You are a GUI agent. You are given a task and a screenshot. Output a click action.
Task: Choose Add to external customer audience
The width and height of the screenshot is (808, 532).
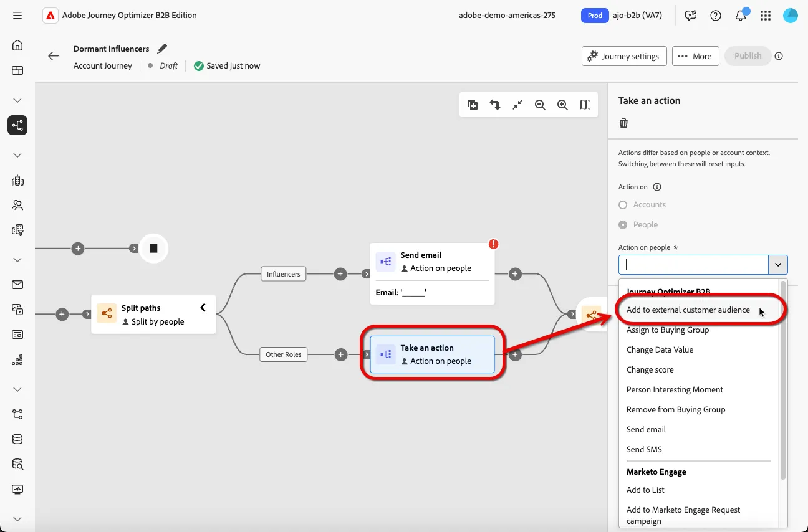(x=688, y=310)
